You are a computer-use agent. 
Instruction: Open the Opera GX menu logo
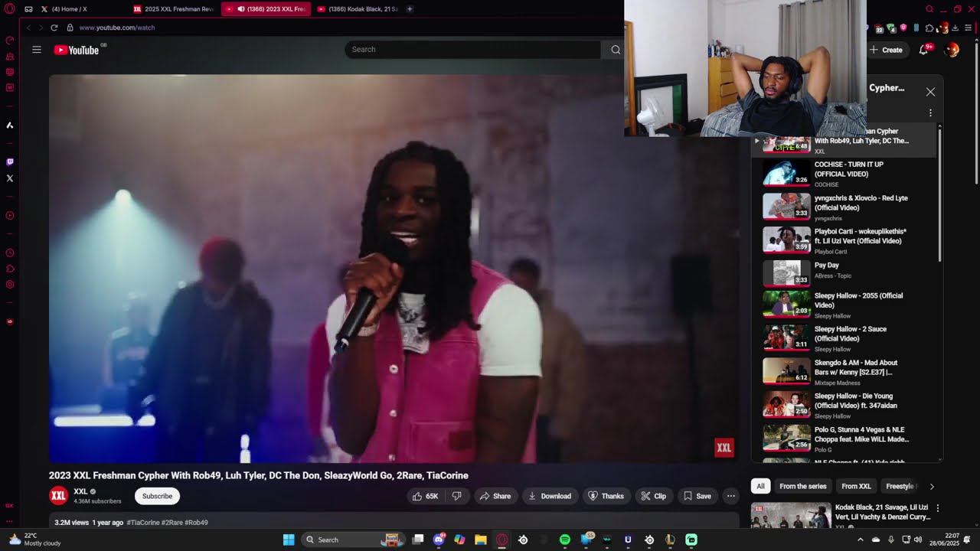10,9
